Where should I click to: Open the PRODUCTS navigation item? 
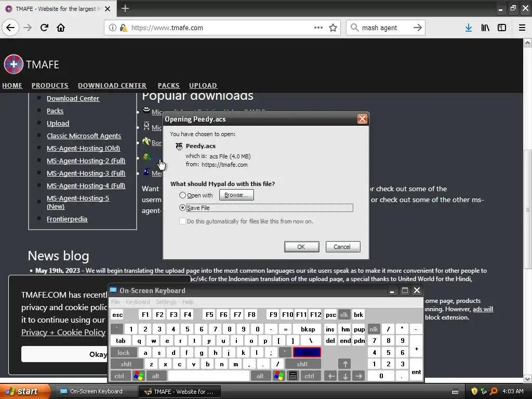click(50, 86)
